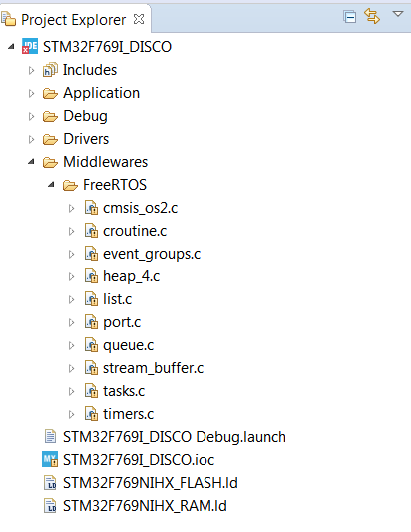Select the Includes entry

click(90, 70)
